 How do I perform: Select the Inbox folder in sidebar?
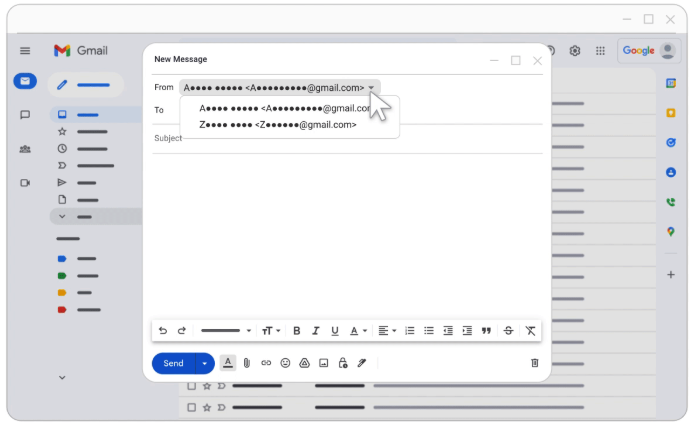[96, 114]
